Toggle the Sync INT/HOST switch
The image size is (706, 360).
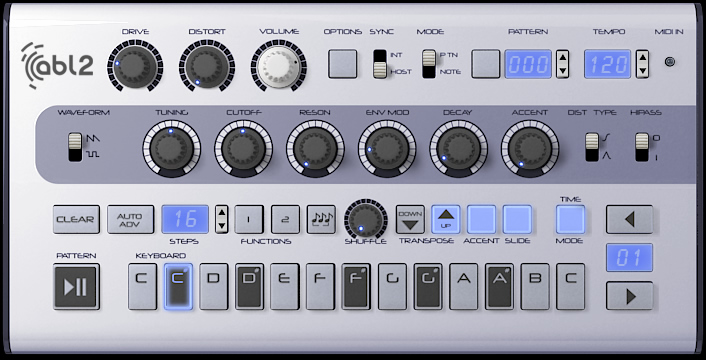tap(380, 64)
